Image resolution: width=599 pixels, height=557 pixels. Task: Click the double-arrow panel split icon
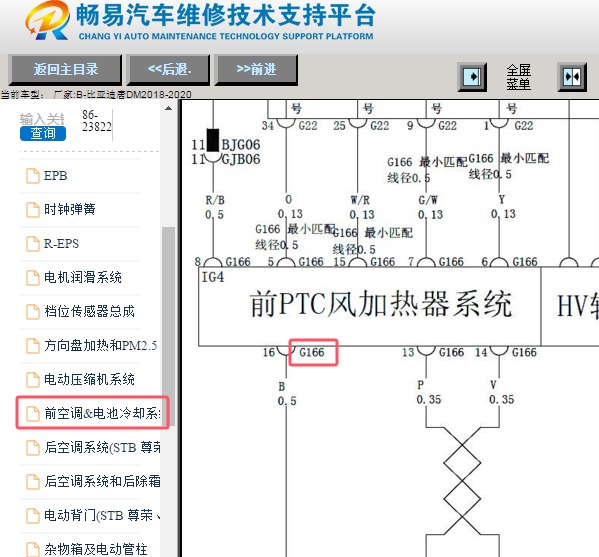(572, 77)
